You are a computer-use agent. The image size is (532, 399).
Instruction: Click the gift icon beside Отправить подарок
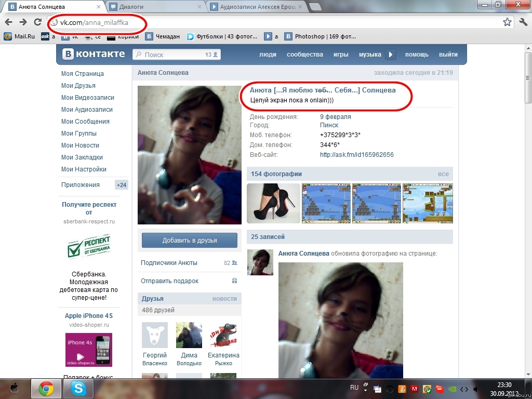pos(234,281)
